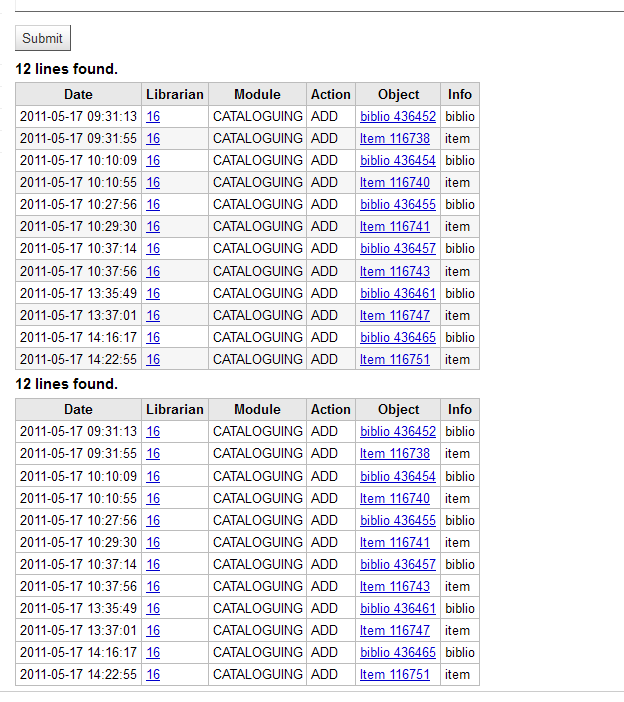
Task: Open biblio 436461 link in bottom table
Action: [x=398, y=608]
